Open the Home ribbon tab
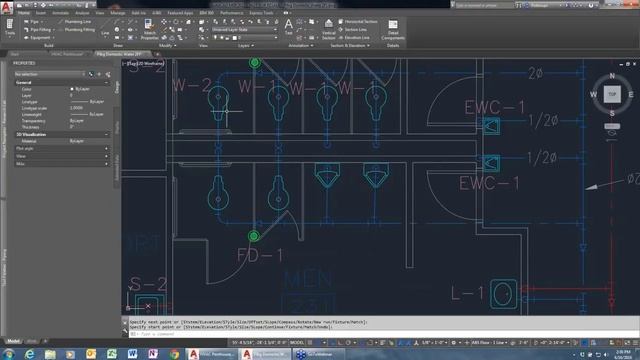The width and height of the screenshot is (640, 360). 24,13
